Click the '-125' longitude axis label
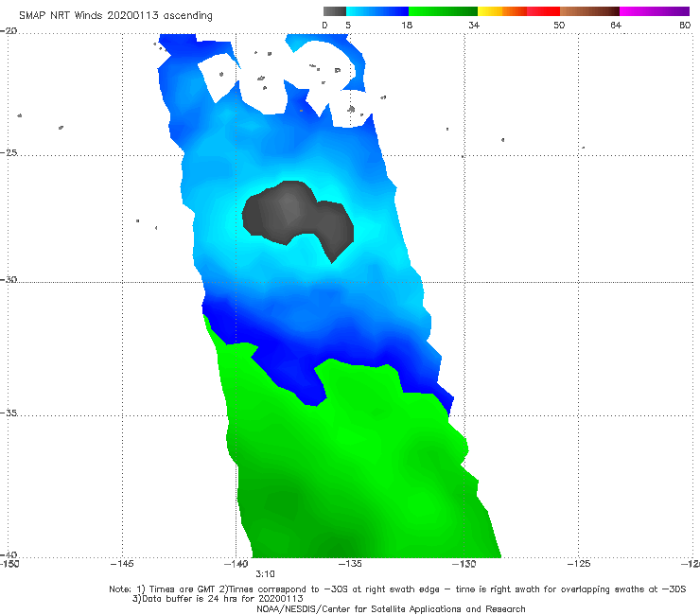 pos(579,564)
